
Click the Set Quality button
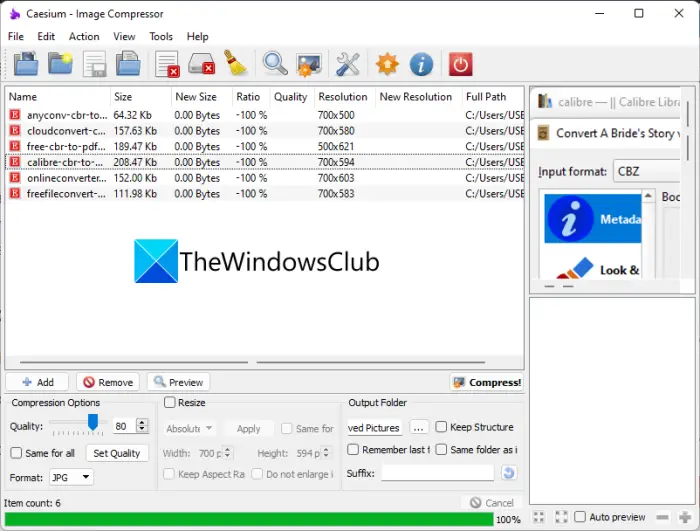tap(117, 453)
